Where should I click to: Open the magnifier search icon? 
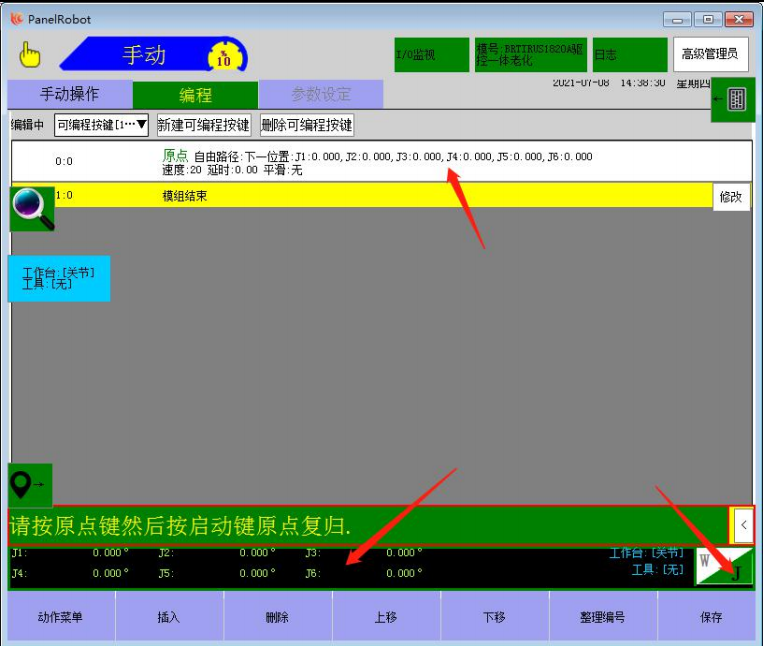coord(32,209)
